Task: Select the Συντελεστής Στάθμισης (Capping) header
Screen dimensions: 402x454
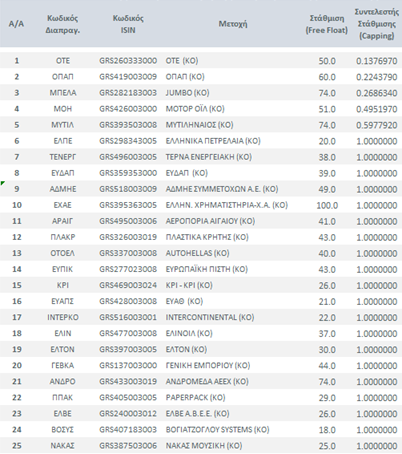Action: (377, 24)
